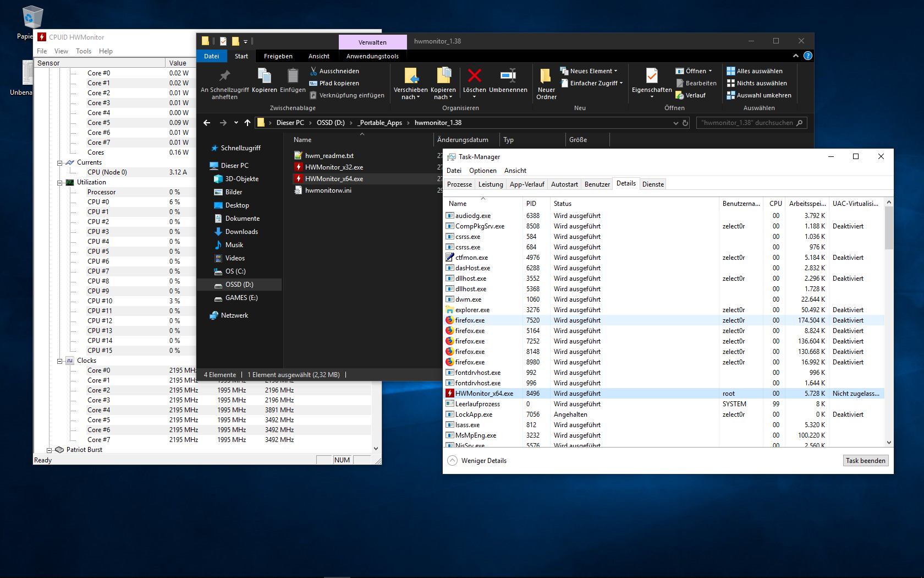
Task: Open the Neues Element dropdown
Action: pos(588,71)
